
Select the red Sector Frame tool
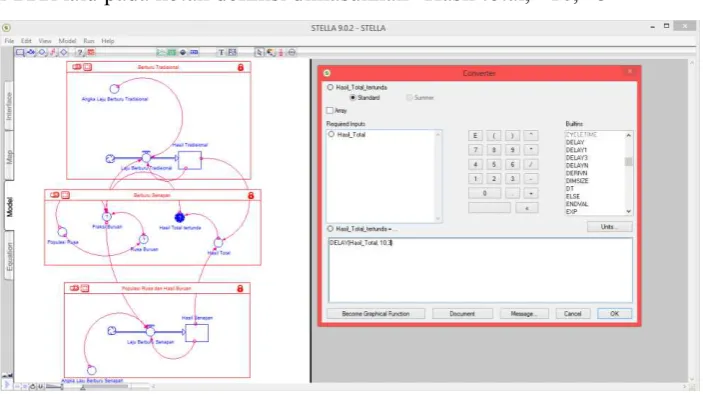click(x=91, y=52)
